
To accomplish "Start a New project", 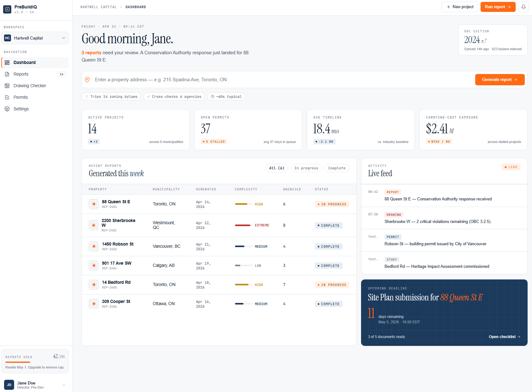I will [460, 7].
